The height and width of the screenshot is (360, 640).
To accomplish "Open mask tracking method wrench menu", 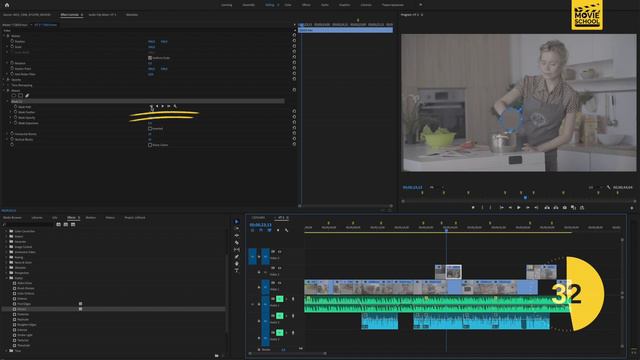I will 175,106.
